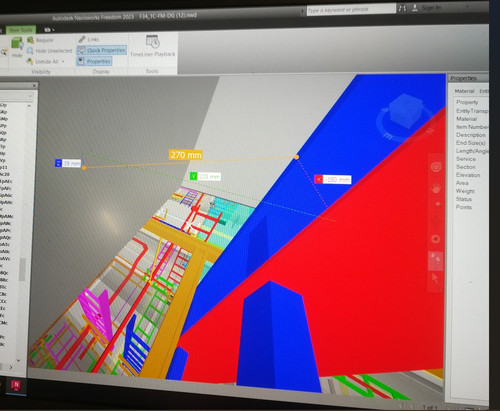Click the Elevation property row

click(x=468, y=175)
